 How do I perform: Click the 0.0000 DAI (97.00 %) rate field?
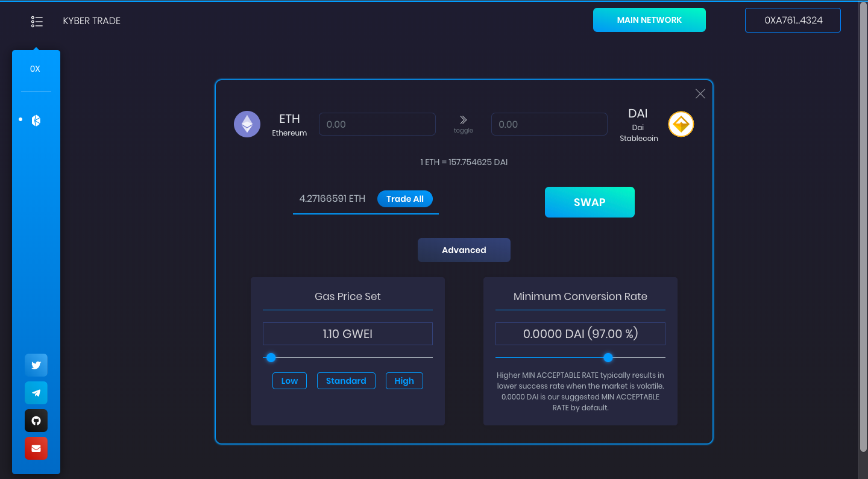point(580,334)
